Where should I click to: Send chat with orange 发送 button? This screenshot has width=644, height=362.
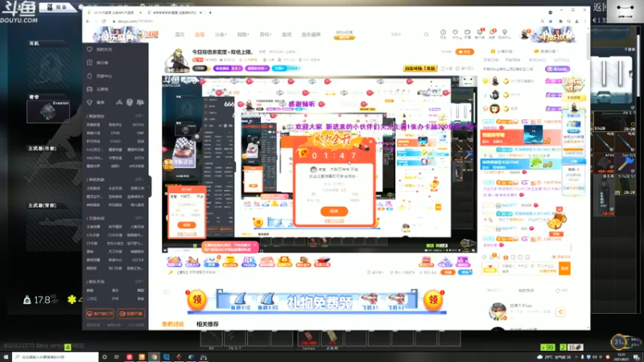(x=565, y=269)
